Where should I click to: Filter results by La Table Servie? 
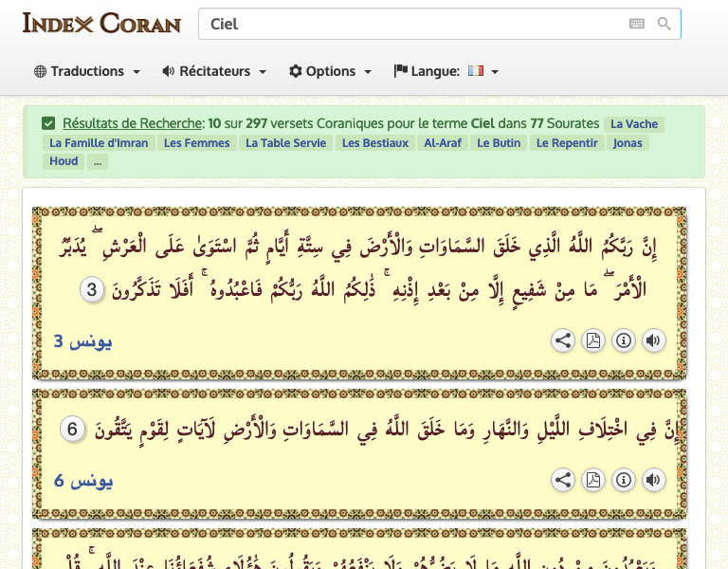click(286, 143)
